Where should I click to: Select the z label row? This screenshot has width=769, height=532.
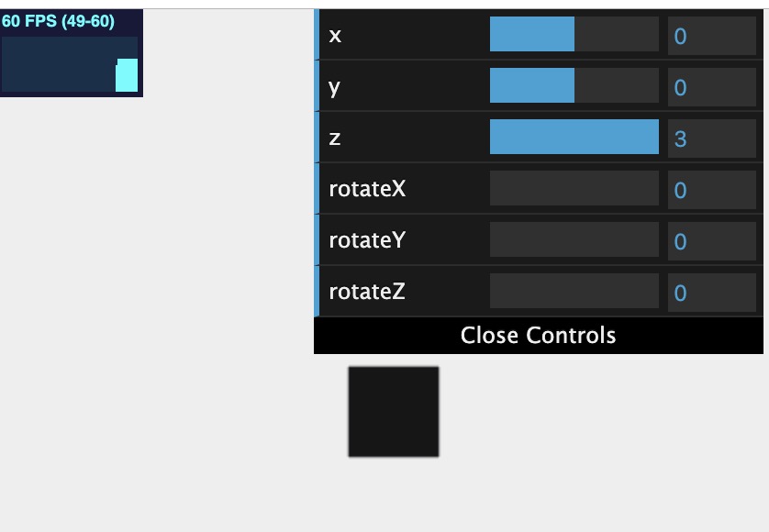(539, 137)
